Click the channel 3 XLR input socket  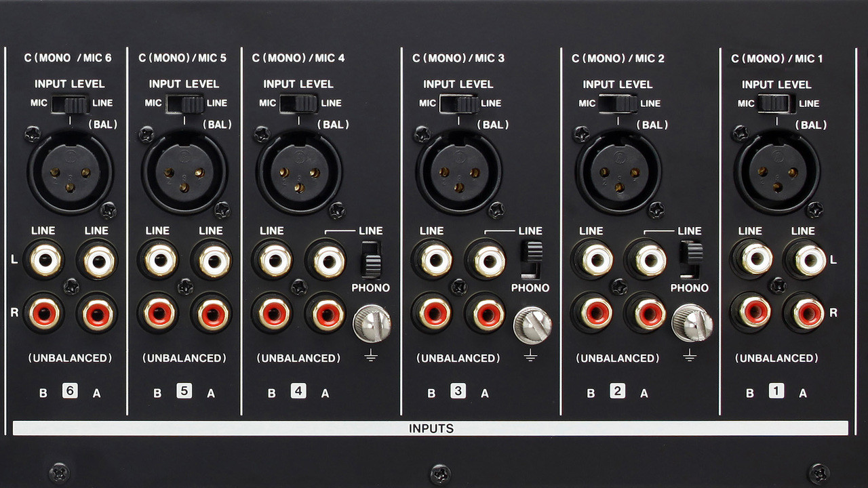[458, 171]
